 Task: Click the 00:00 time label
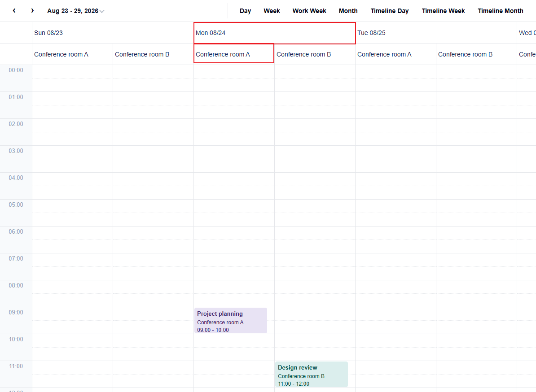coord(16,70)
